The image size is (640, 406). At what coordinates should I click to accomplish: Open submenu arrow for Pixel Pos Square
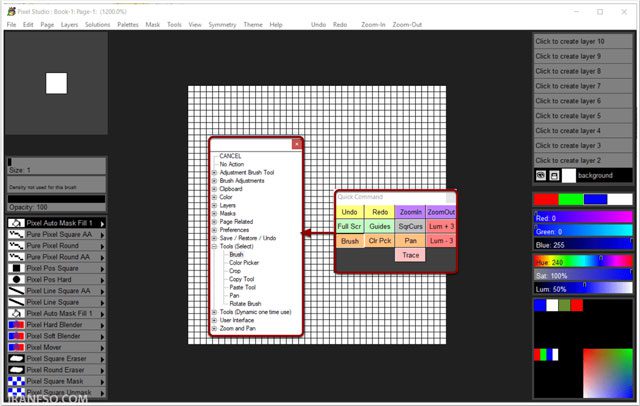pyautogui.click(x=102, y=269)
